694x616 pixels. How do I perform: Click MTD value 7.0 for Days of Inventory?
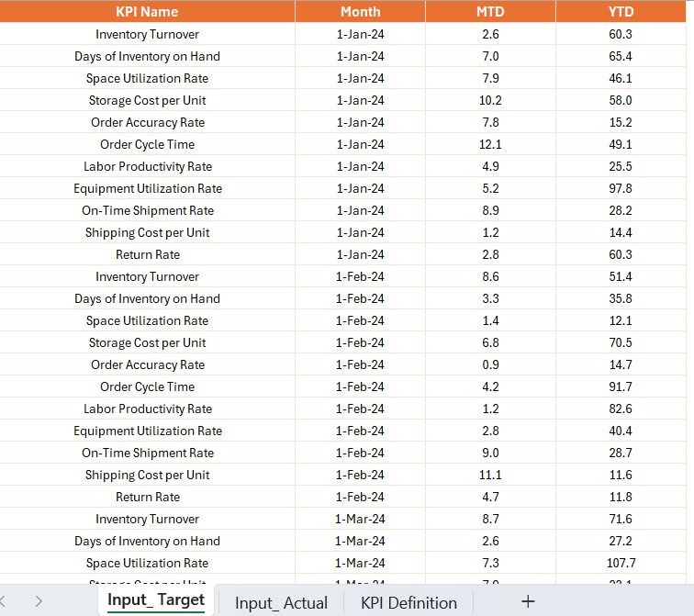(x=490, y=56)
